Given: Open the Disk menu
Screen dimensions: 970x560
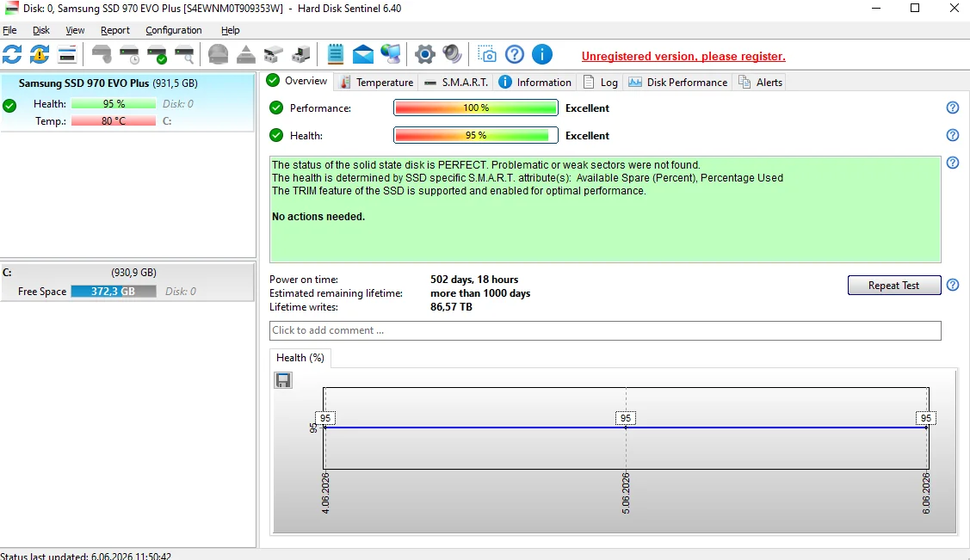Looking at the screenshot, I should coord(41,30).
